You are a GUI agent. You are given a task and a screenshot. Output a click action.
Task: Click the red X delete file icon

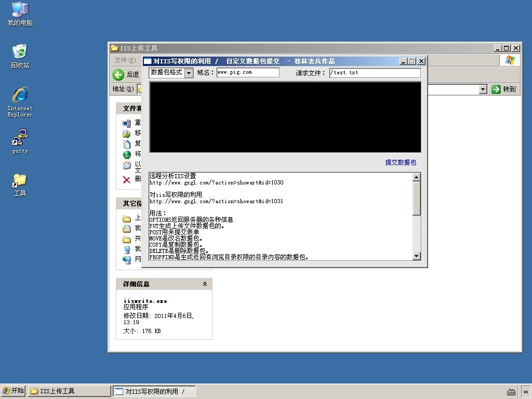point(127,180)
